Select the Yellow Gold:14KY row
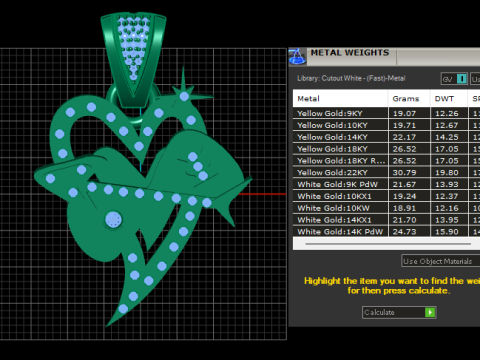The width and height of the screenshot is (480, 360). tap(387, 137)
